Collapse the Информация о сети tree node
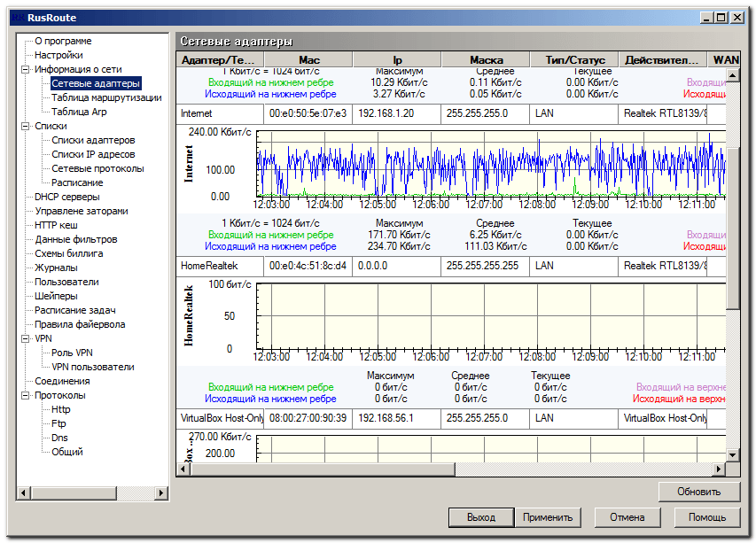The height and width of the screenshot is (543, 756). [x=26, y=69]
